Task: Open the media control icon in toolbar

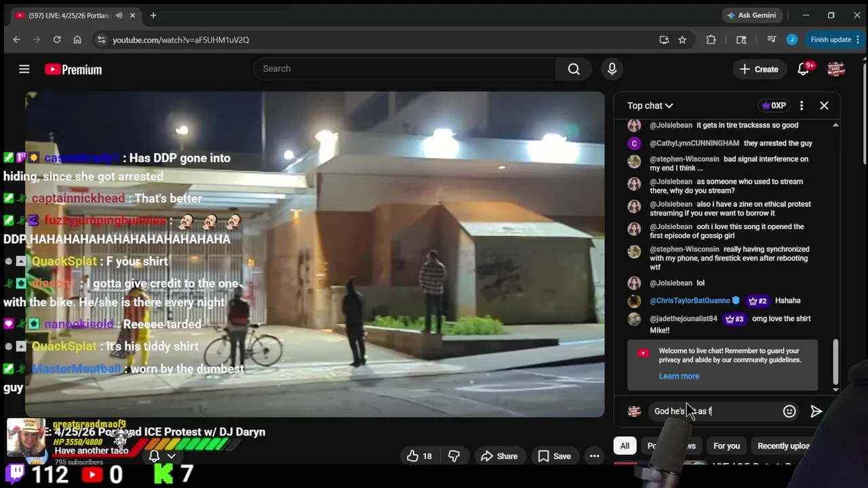Action: (771, 40)
